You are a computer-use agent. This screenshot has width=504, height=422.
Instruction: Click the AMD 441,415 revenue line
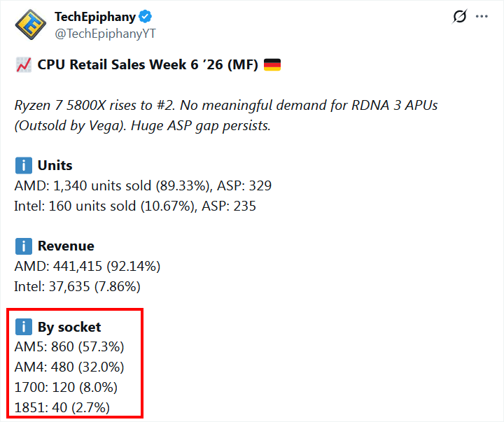click(x=87, y=267)
